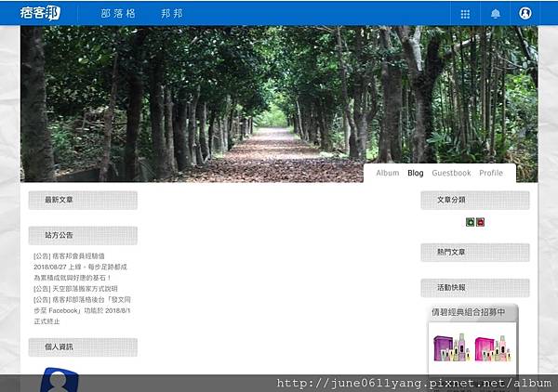Click the 站方公告 section header

[x=83, y=235]
